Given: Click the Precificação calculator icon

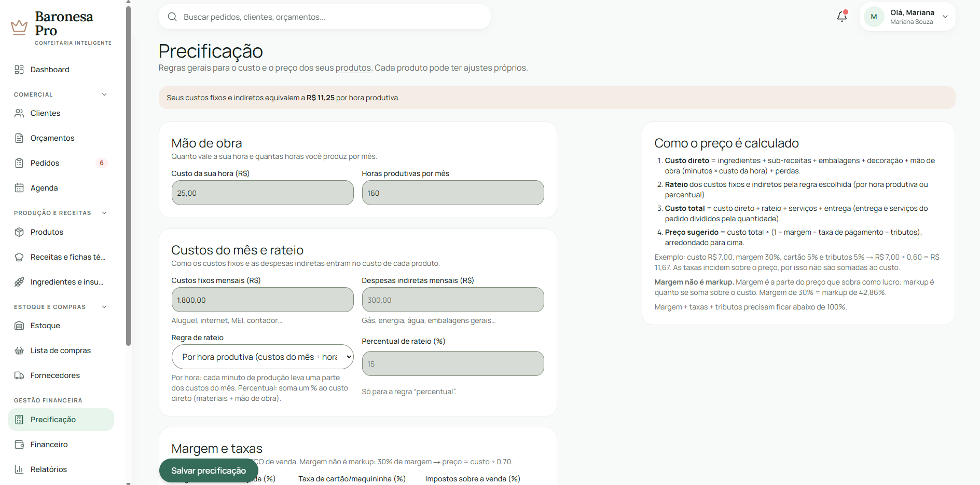Looking at the screenshot, I should click(x=19, y=420).
